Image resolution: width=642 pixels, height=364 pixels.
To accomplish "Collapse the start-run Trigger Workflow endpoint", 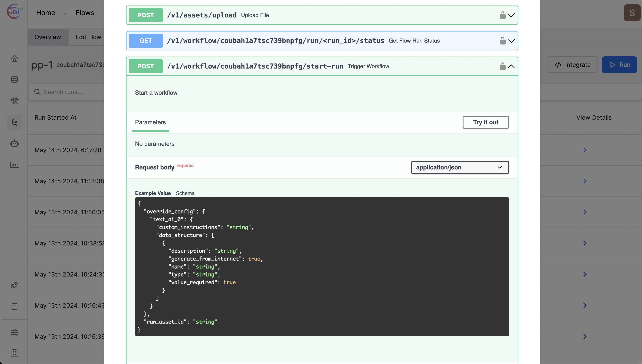I will click(511, 66).
